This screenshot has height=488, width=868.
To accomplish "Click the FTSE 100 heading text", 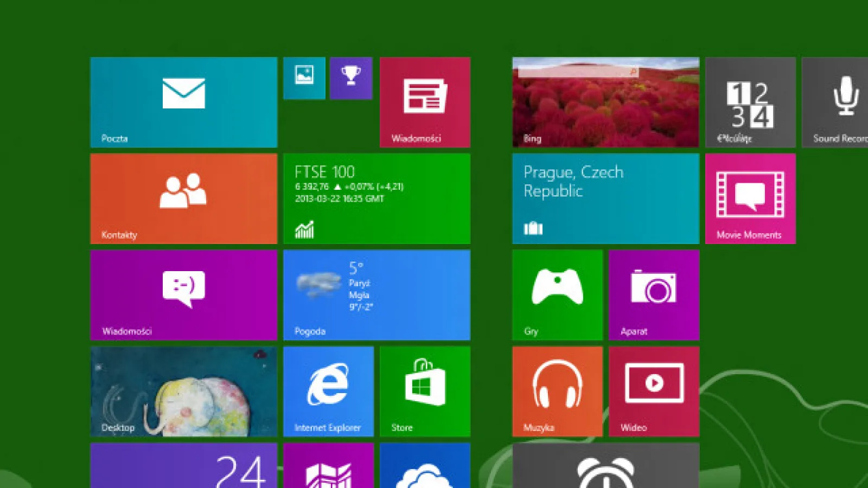I will click(324, 172).
